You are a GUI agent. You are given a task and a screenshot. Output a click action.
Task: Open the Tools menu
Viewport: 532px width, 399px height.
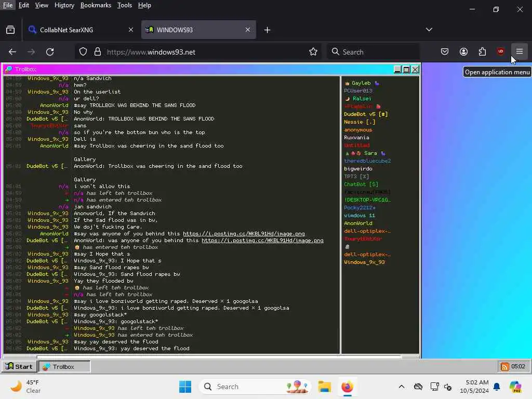(x=125, y=5)
